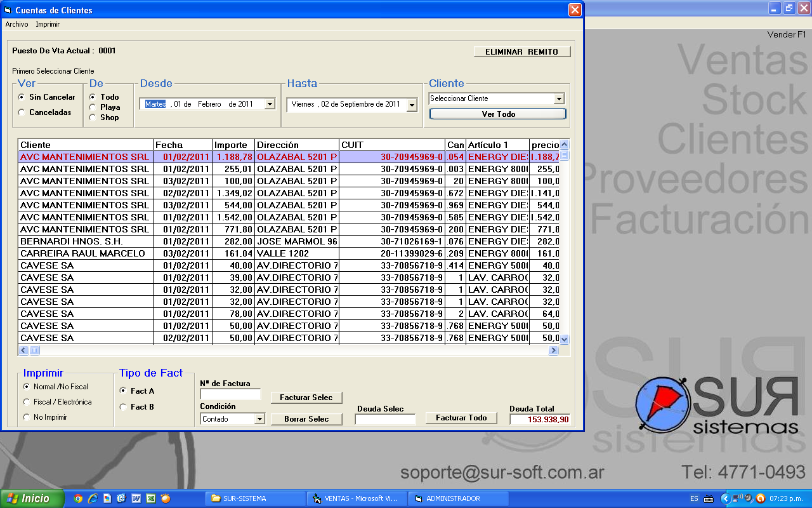Viewport: 812px width, 508px height.
Task: Click Facturar Todo button
Action: [461, 418]
